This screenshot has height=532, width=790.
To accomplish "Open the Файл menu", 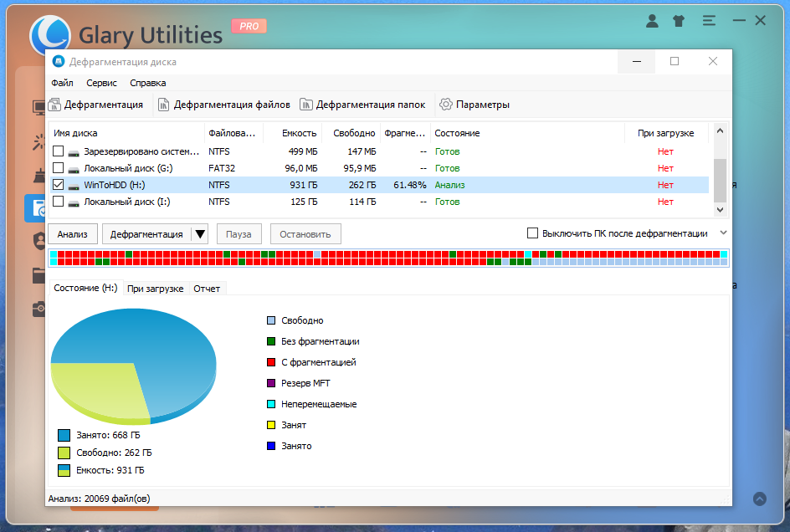I will [x=62, y=83].
